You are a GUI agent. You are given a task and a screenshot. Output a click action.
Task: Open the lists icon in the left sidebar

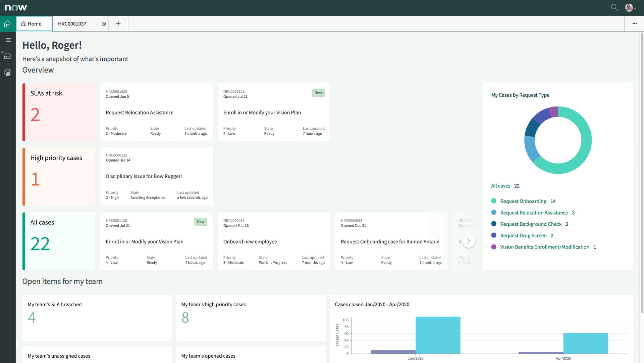click(x=7, y=40)
